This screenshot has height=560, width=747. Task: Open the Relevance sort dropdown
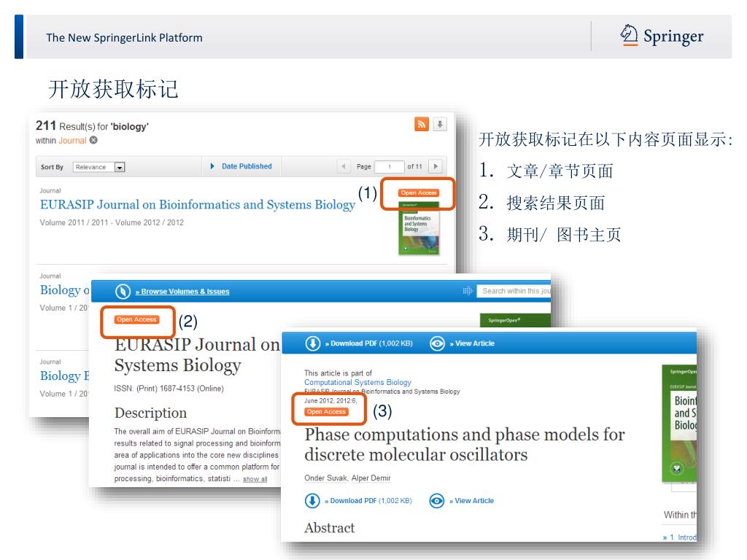coord(99,167)
